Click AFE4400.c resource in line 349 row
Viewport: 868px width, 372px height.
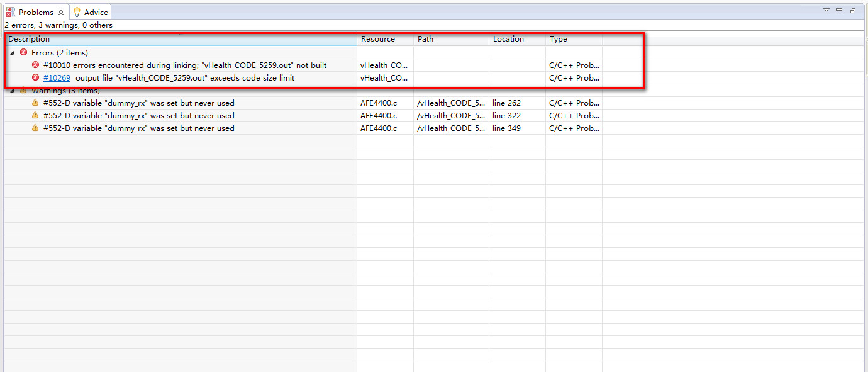(379, 128)
